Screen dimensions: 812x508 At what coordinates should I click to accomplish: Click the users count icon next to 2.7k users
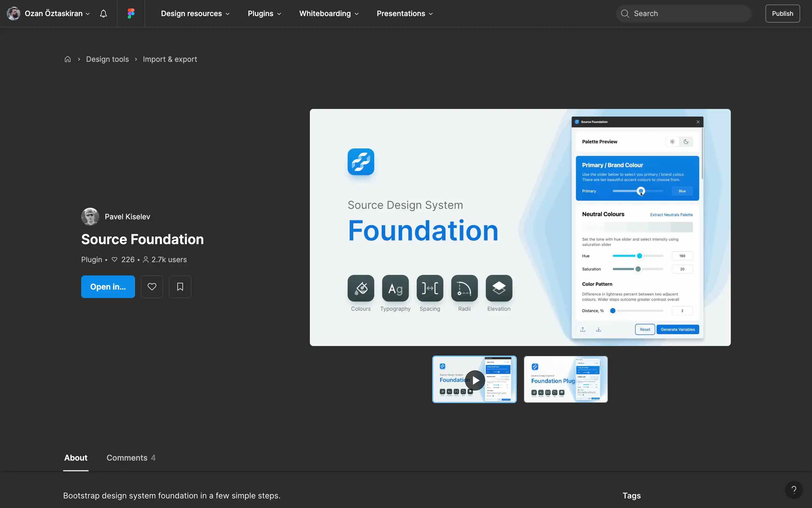[x=145, y=259]
